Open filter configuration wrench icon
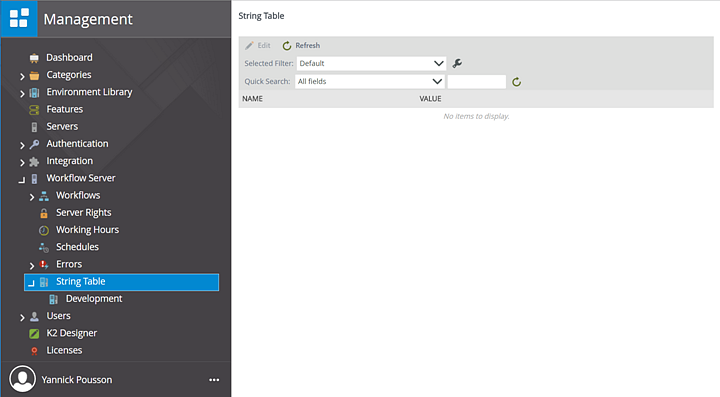Image resolution: width=720 pixels, height=397 pixels. 457,63
